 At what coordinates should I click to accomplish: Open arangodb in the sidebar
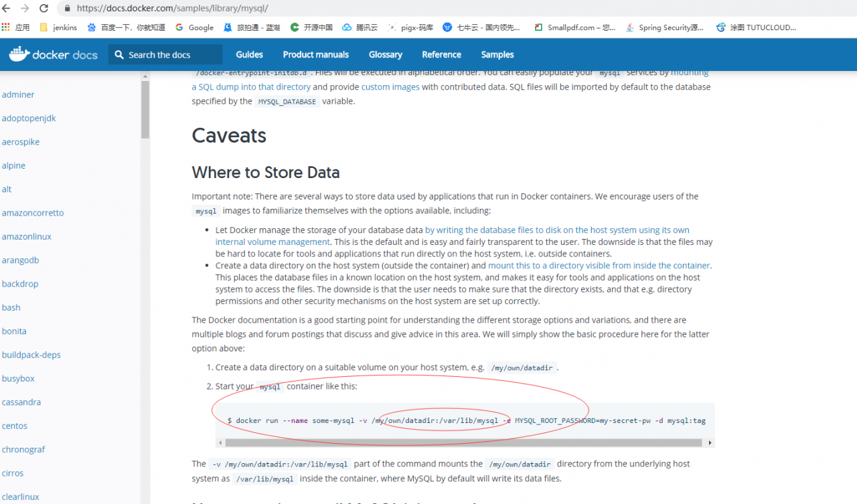(21, 260)
